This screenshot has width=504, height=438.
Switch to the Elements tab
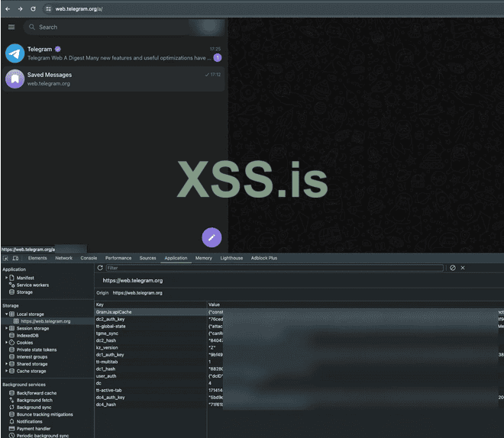(x=37, y=258)
